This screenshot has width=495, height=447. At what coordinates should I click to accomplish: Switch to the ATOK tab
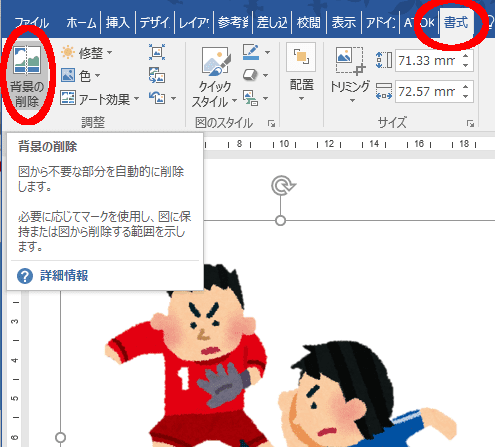tap(419, 23)
